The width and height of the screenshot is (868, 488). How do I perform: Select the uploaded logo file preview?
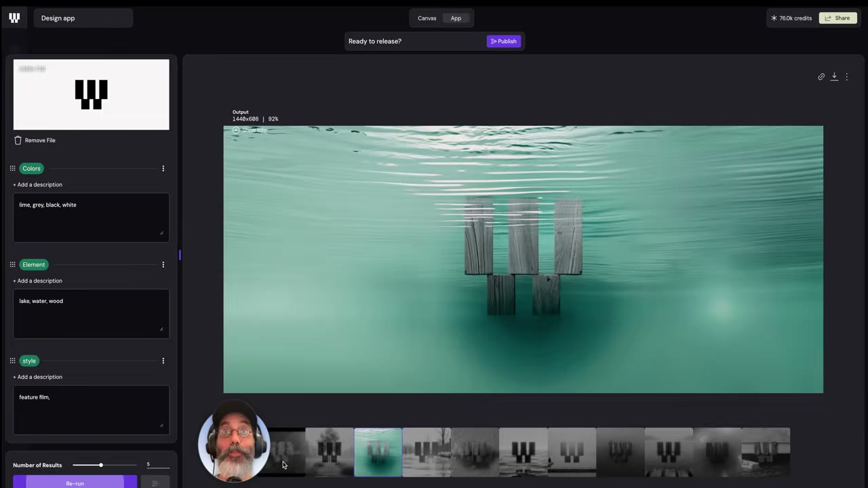coord(91,94)
